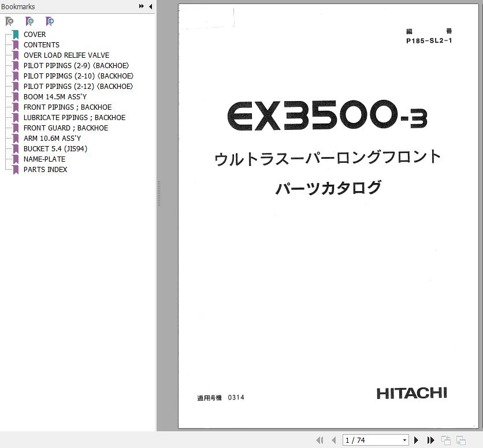This screenshot has width=483, height=448.
Task: Click the BUCKET 5.4 bookmark ribbon icon
Action: pyautogui.click(x=16, y=149)
